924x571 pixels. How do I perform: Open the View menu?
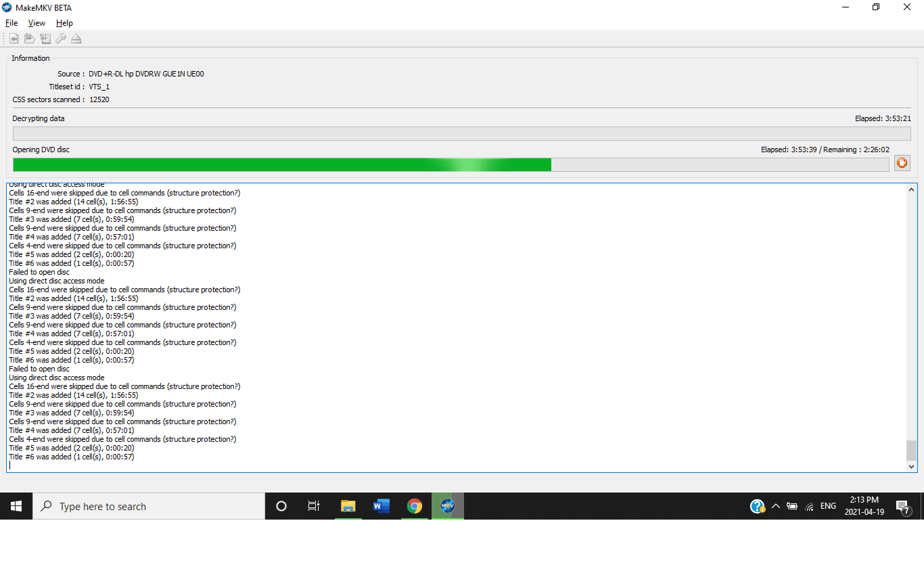(37, 23)
